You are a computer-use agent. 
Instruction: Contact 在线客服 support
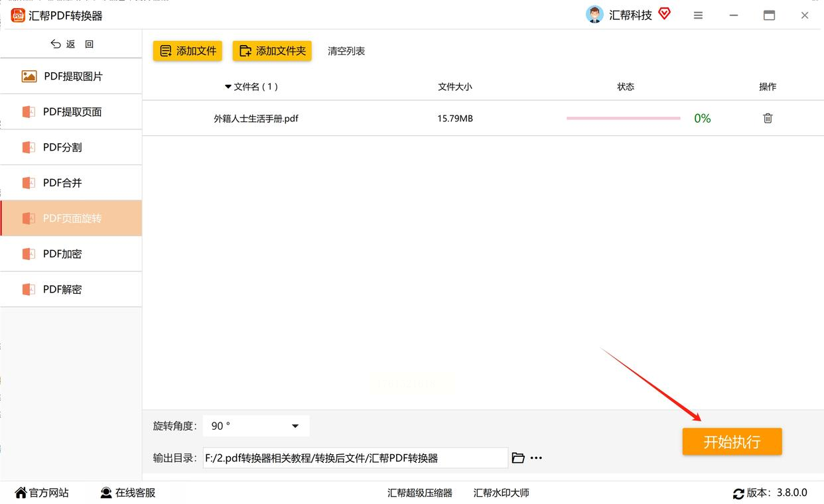tap(128, 493)
